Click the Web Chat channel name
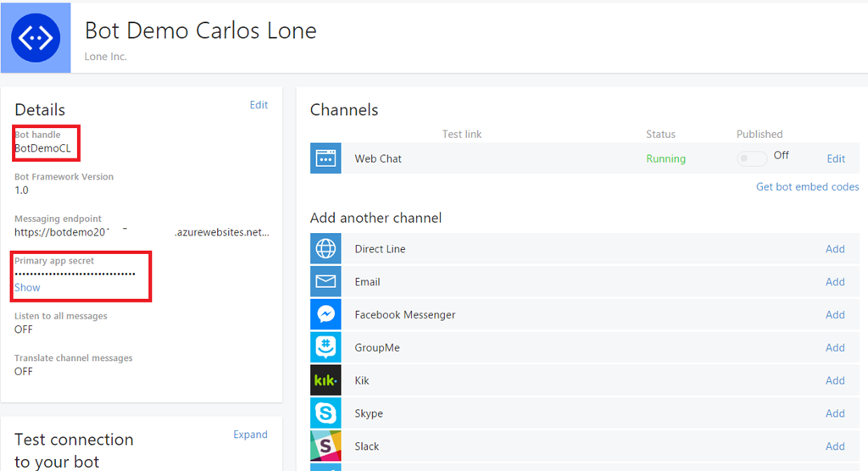 coord(378,159)
